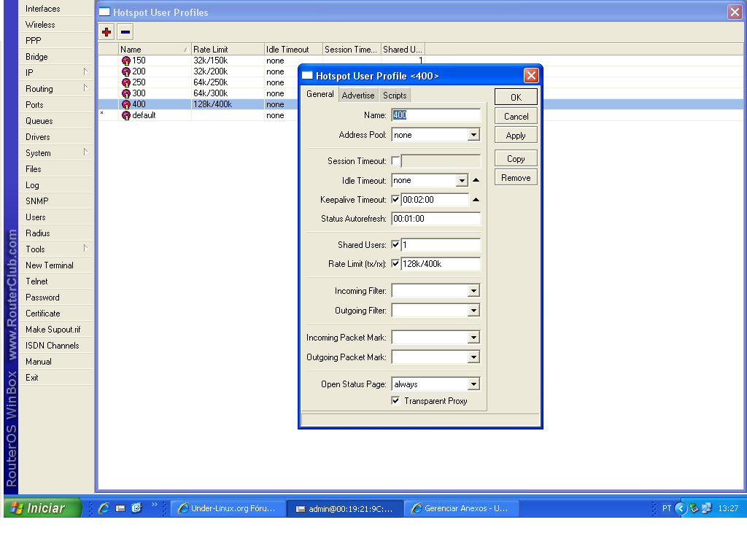Toggle the Transparent Proxy checkbox
The image size is (747, 560).
(x=395, y=401)
